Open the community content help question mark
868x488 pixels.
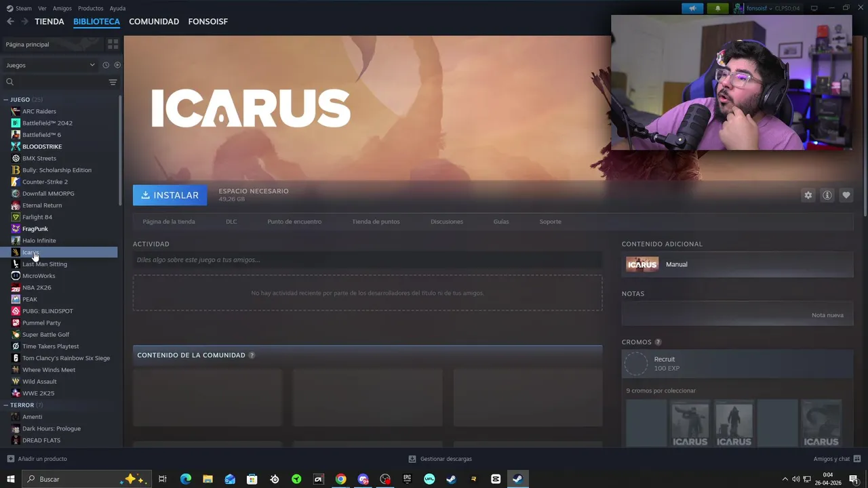pos(252,355)
